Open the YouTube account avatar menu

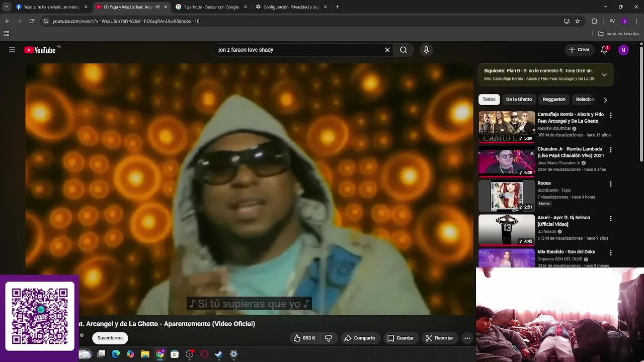[x=623, y=50]
